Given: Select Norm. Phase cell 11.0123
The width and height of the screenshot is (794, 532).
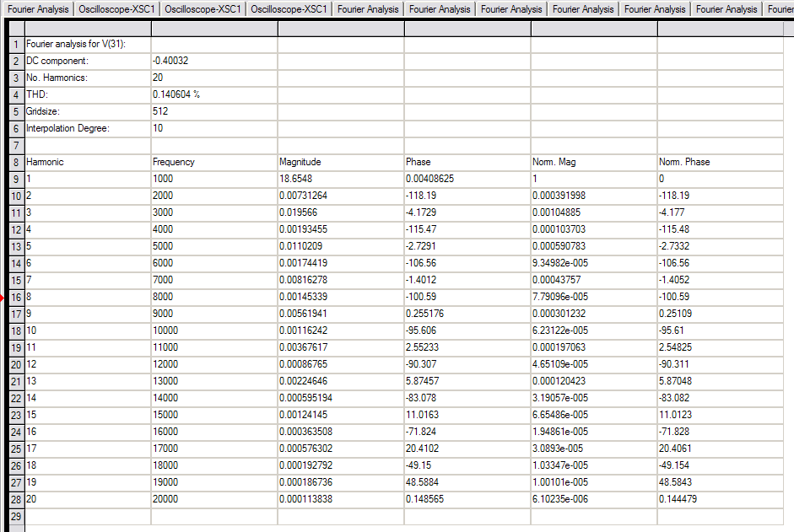Looking at the screenshot, I should click(x=721, y=415).
